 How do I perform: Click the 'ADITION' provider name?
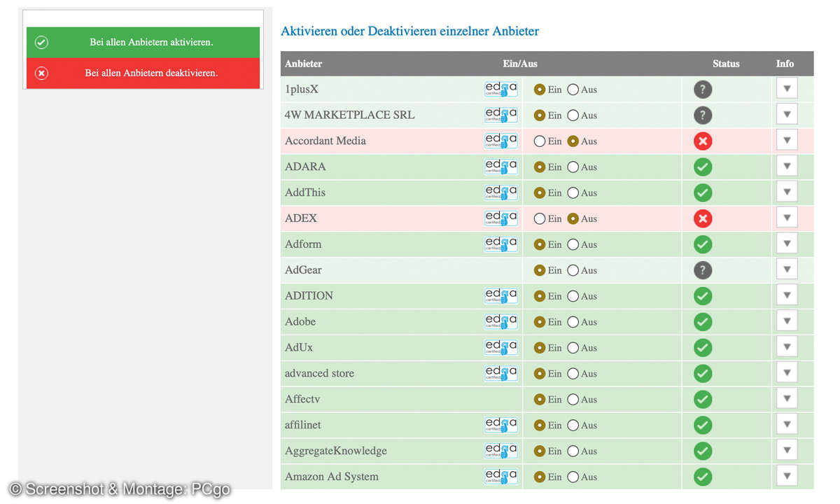click(309, 295)
